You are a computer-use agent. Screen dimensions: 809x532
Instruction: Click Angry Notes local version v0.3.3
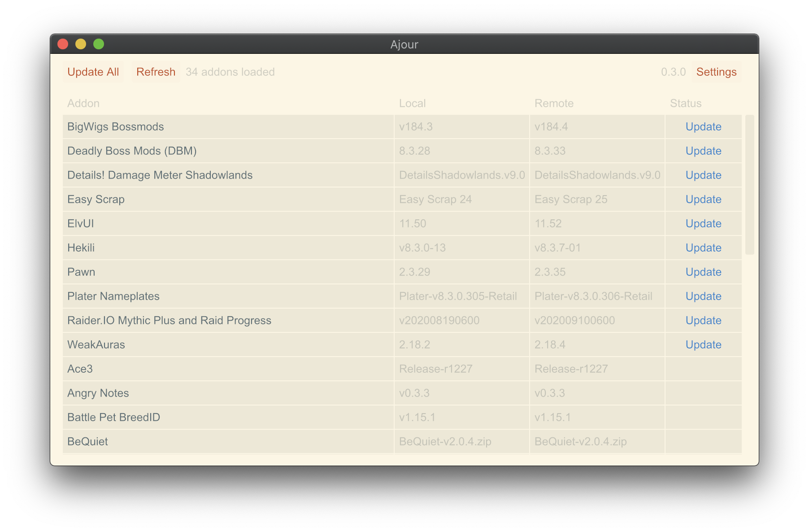(414, 393)
